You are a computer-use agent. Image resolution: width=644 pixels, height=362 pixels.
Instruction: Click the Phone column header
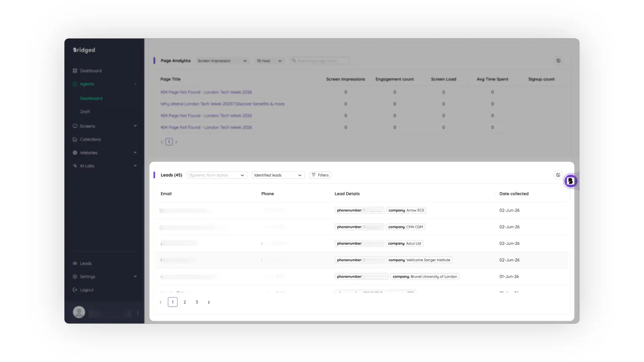[268, 194]
